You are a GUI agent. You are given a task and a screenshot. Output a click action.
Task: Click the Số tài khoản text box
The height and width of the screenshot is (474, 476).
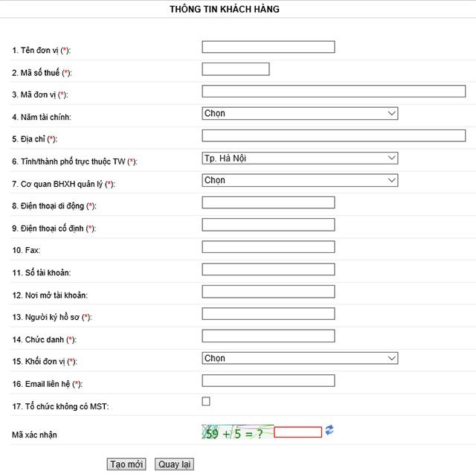[x=268, y=269]
